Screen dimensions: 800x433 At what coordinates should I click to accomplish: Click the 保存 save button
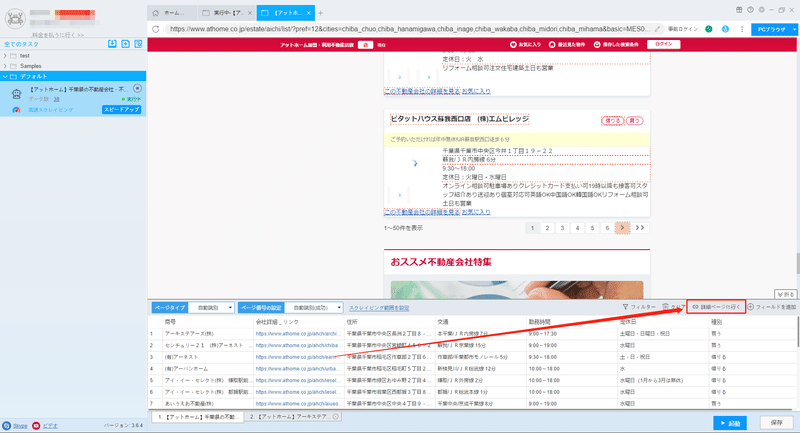777,423
